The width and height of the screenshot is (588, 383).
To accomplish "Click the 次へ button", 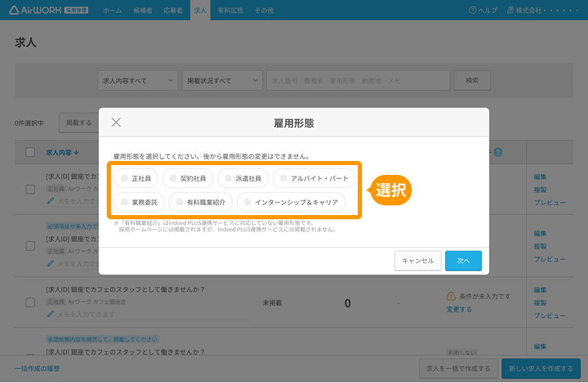I will [x=463, y=261].
